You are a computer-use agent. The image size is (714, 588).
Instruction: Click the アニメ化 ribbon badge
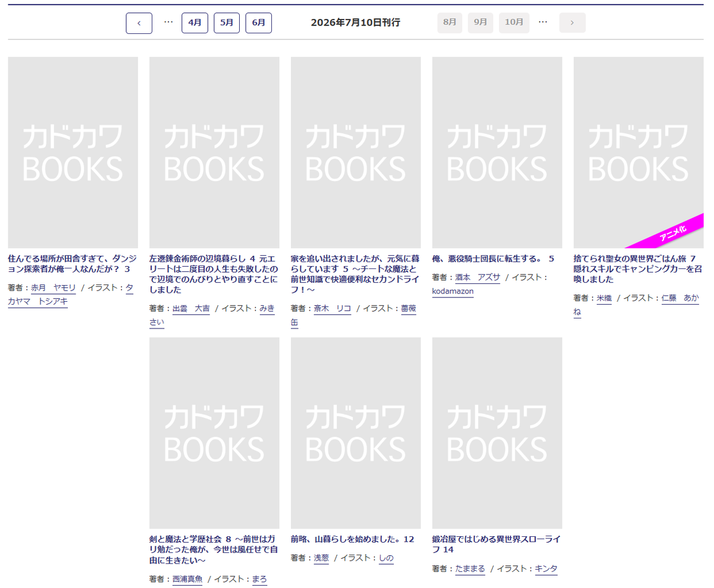click(672, 234)
